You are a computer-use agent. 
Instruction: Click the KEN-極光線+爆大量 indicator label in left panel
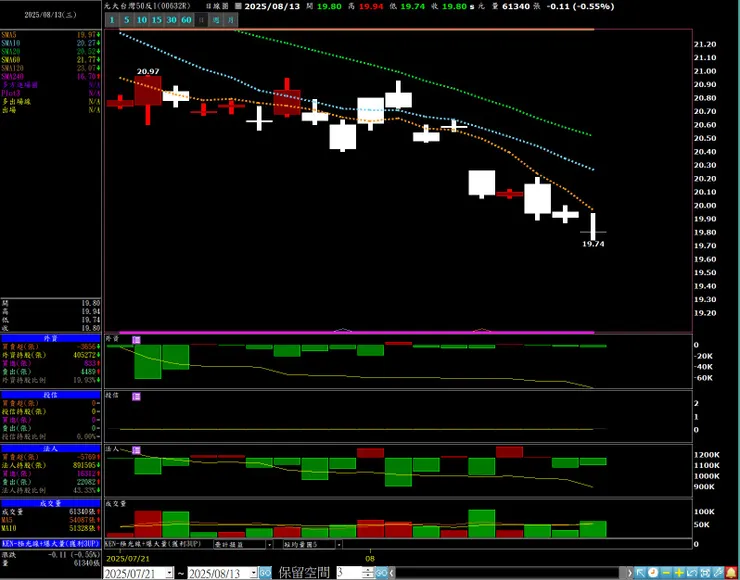click(50, 544)
